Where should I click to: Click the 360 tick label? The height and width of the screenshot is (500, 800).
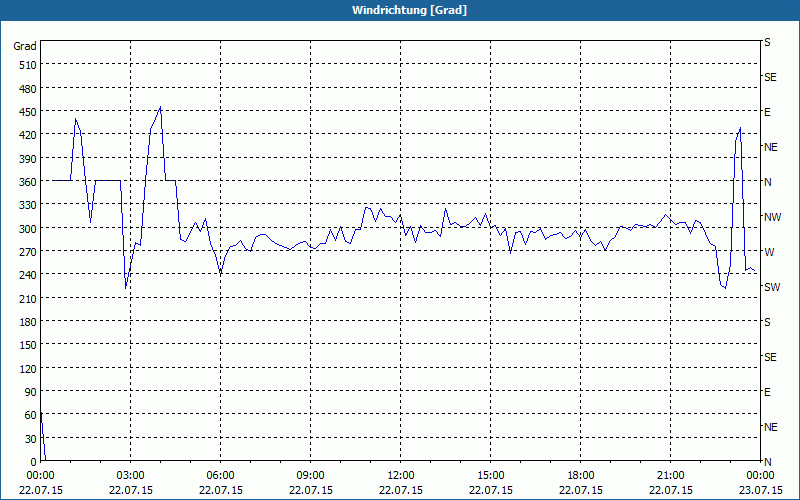coord(29,182)
